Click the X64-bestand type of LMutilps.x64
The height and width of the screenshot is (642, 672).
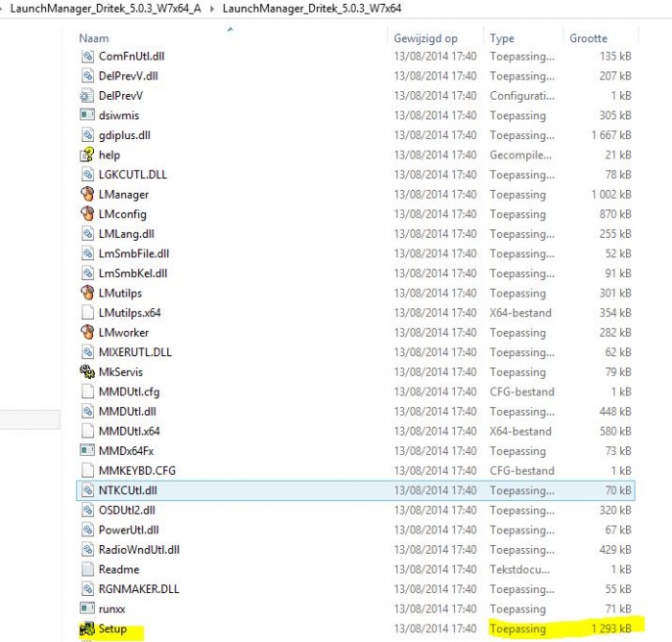520,313
